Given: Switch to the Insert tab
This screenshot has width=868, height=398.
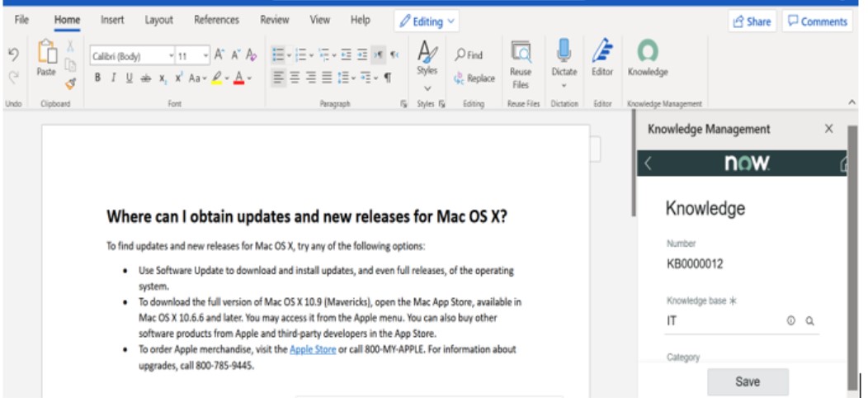Looking at the screenshot, I should click(x=112, y=20).
